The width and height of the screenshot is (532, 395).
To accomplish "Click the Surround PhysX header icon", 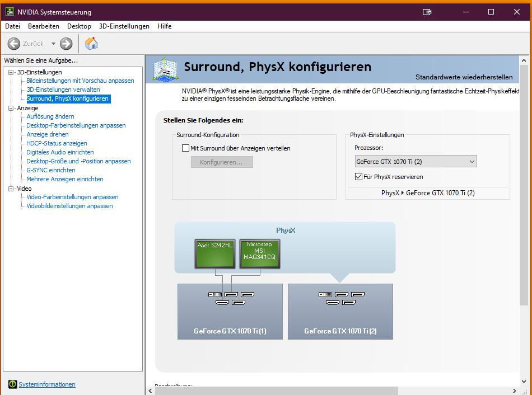I will (165, 69).
